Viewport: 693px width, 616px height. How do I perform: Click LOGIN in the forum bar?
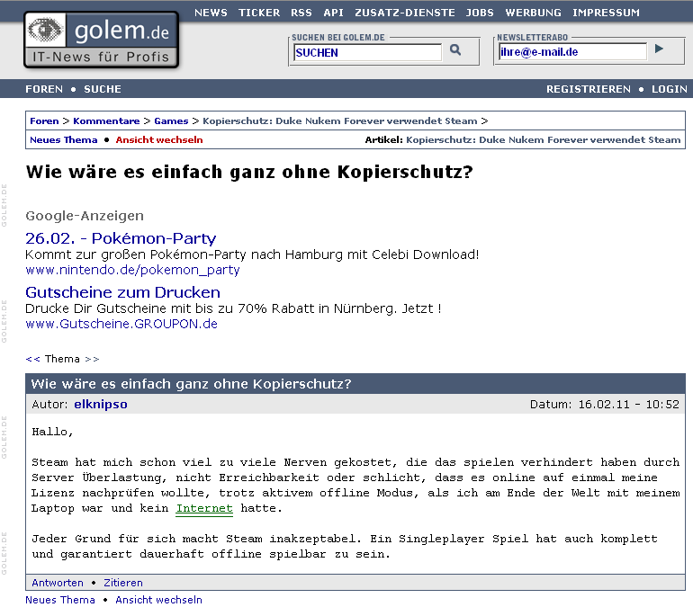669,89
